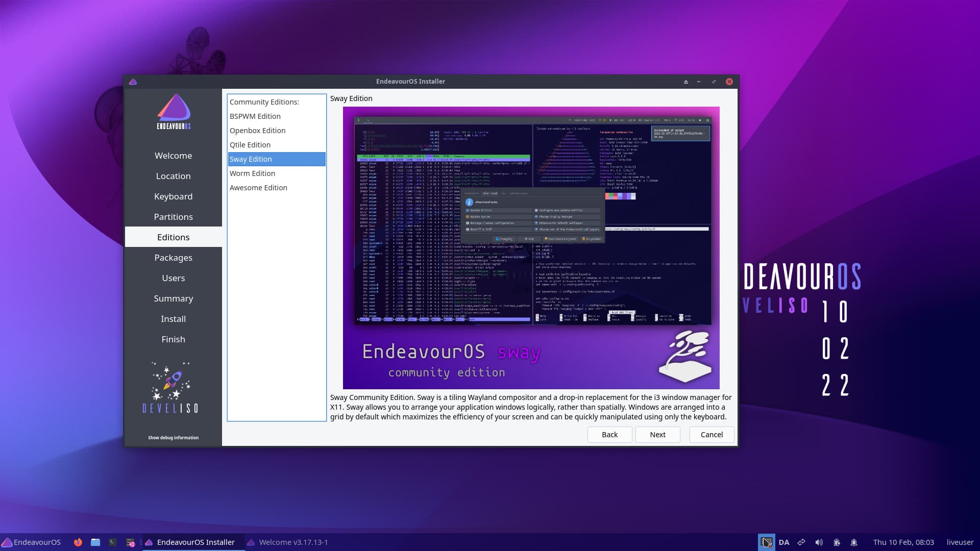Minimize the EndeavourOS Installer window
Image resolution: width=980 pixels, height=551 pixels.
point(699,82)
